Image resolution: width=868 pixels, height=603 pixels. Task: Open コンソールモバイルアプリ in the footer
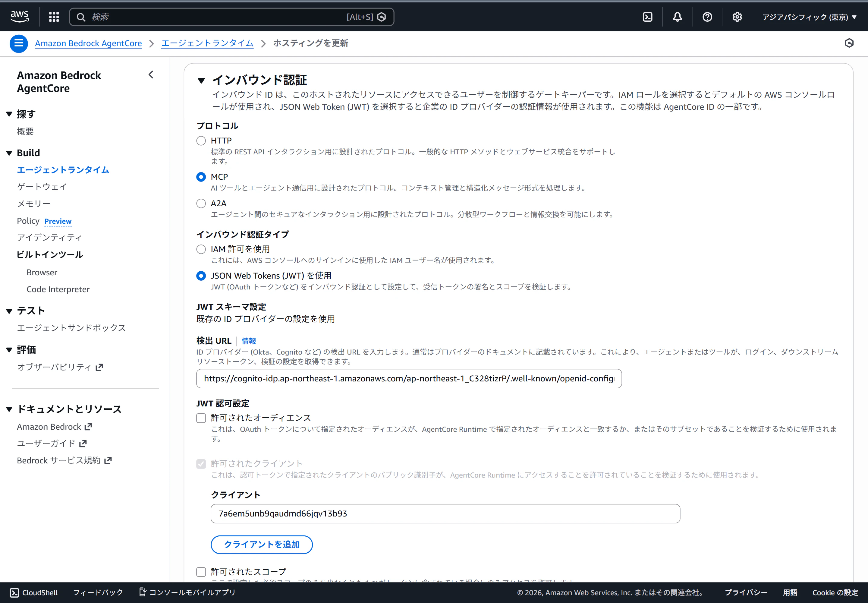(x=187, y=592)
